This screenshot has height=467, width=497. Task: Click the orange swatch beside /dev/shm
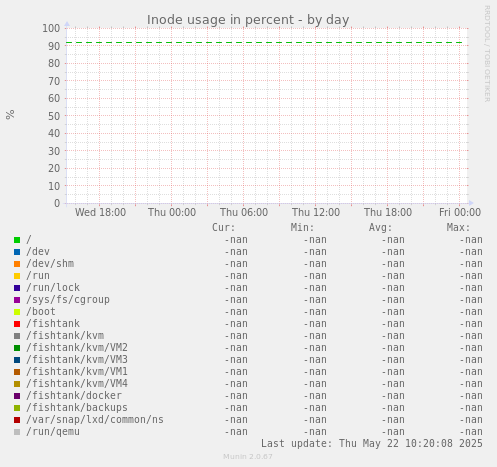(x=17, y=264)
